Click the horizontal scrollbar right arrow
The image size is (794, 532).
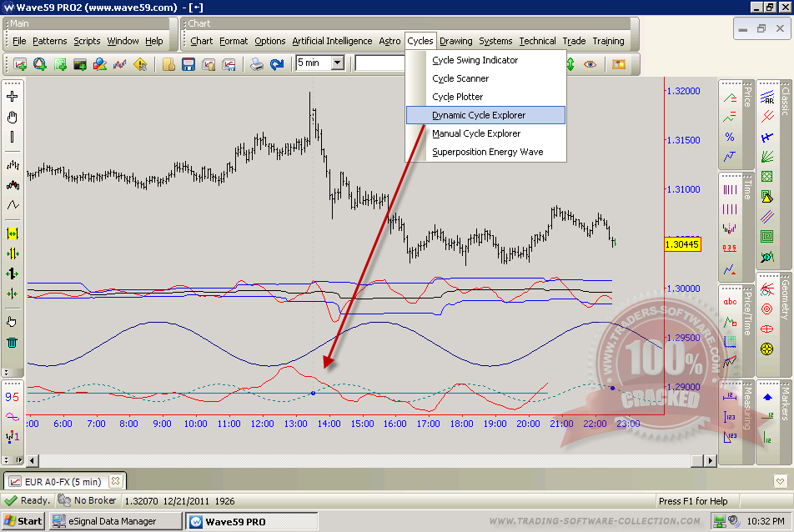point(711,459)
